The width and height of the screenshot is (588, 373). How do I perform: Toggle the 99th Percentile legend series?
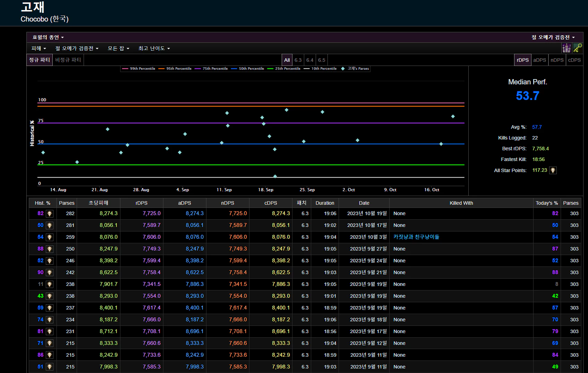pos(139,69)
